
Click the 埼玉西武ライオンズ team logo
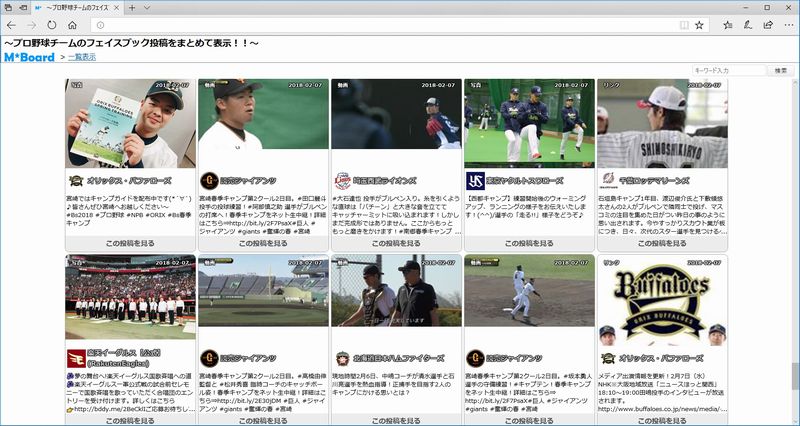[342, 181]
